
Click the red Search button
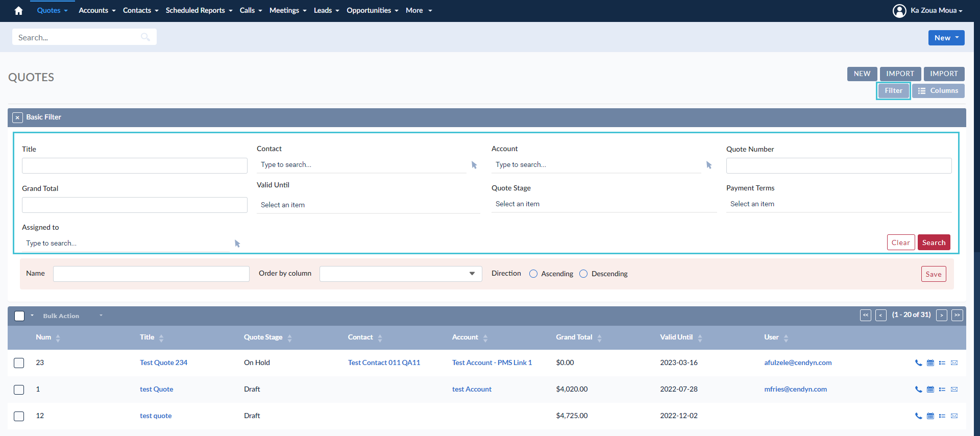(x=934, y=243)
